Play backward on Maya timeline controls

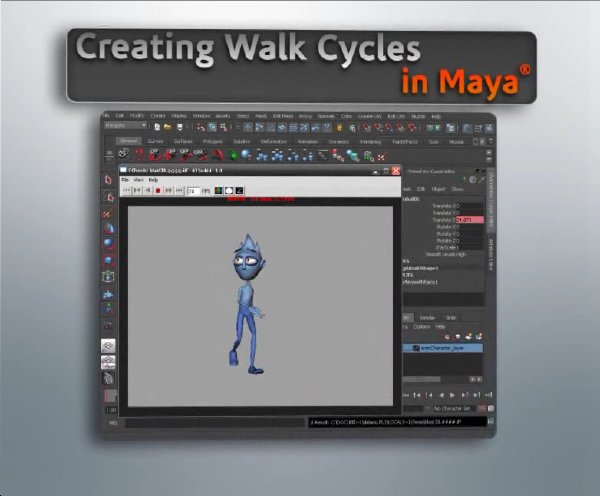coord(441,395)
